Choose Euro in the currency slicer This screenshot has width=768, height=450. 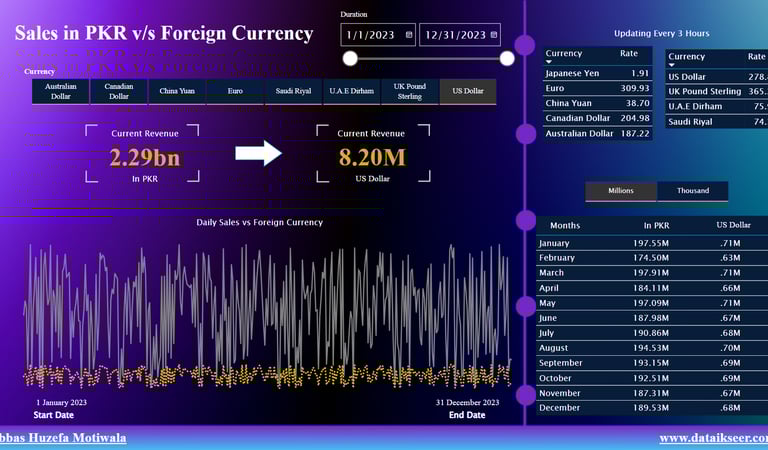coord(235,91)
